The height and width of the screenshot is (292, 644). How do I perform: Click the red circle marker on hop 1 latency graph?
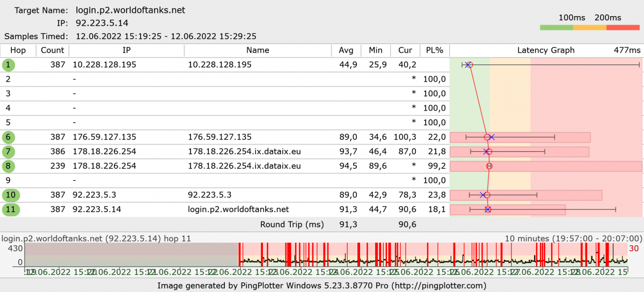470,65
